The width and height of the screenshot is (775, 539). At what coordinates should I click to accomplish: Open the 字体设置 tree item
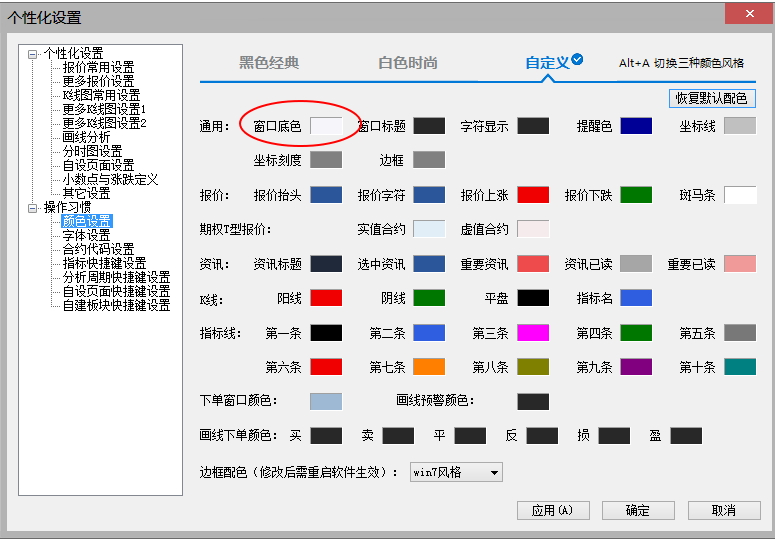coord(86,235)
